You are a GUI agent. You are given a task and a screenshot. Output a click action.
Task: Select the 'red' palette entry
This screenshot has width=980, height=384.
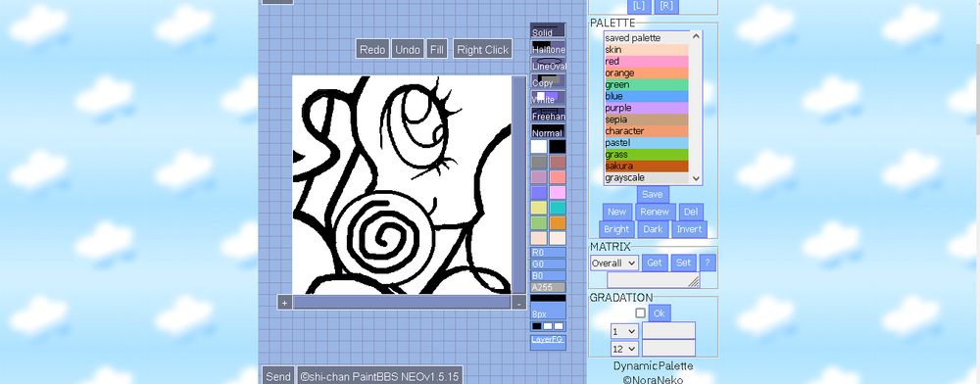[x=647, y=61]
